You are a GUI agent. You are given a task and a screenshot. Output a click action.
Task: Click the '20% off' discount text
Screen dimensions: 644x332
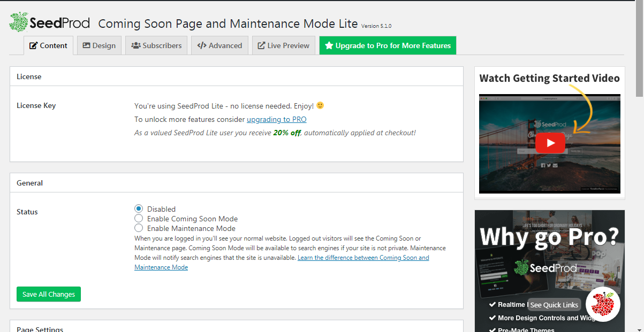coord(287,133)
